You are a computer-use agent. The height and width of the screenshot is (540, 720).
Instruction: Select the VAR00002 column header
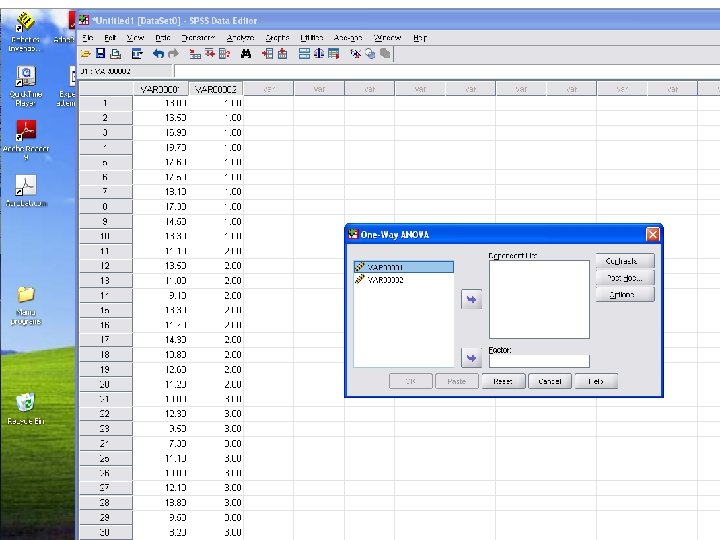coord(215,89)
